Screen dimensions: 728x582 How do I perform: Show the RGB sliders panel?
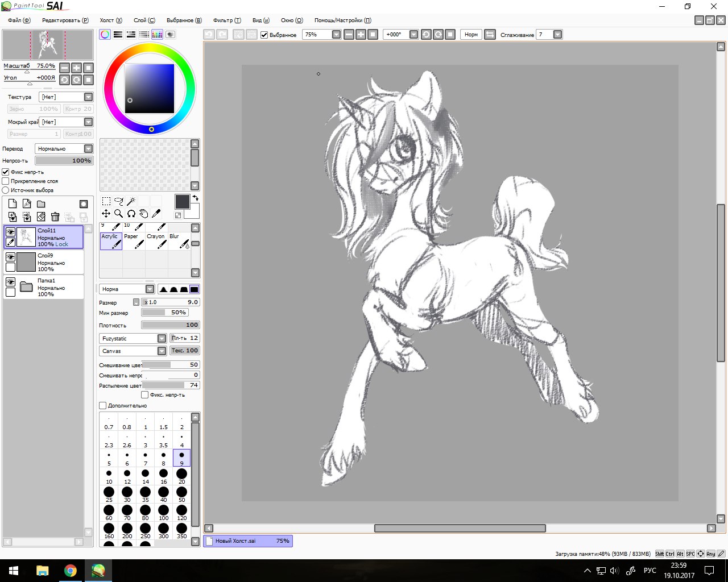118,35
